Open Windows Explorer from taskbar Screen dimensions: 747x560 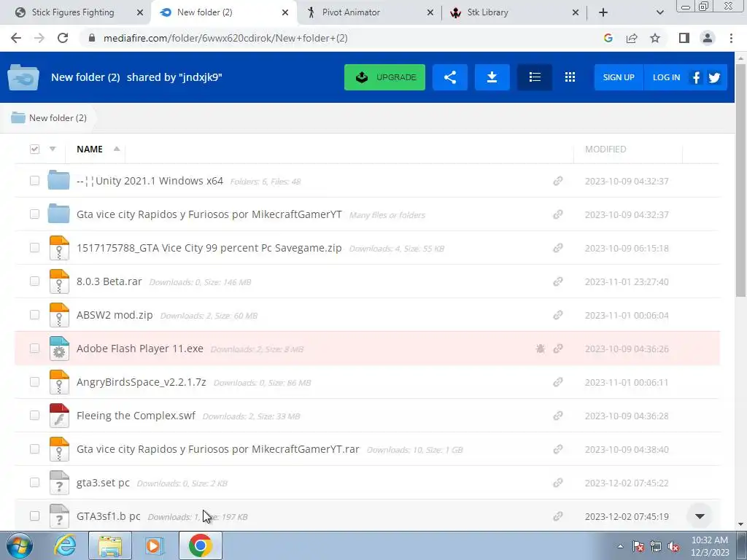pyautogui.click(x=110, y=545)
